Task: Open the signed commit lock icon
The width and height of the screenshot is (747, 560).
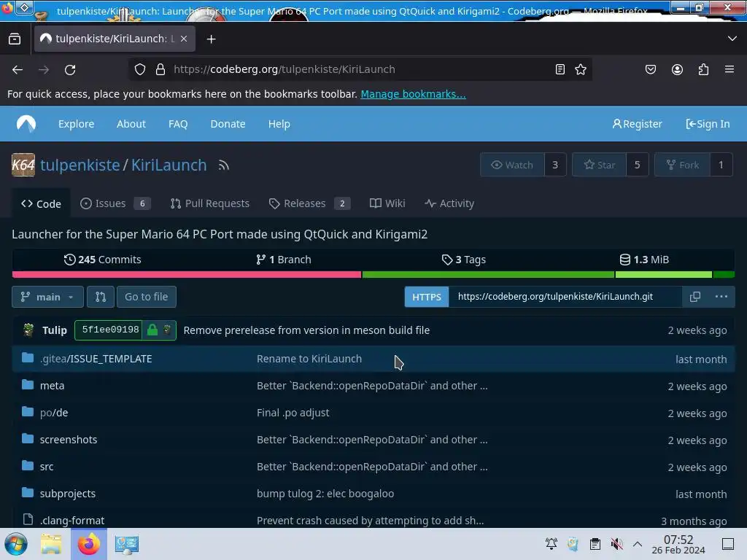Action: coord(152,330)
